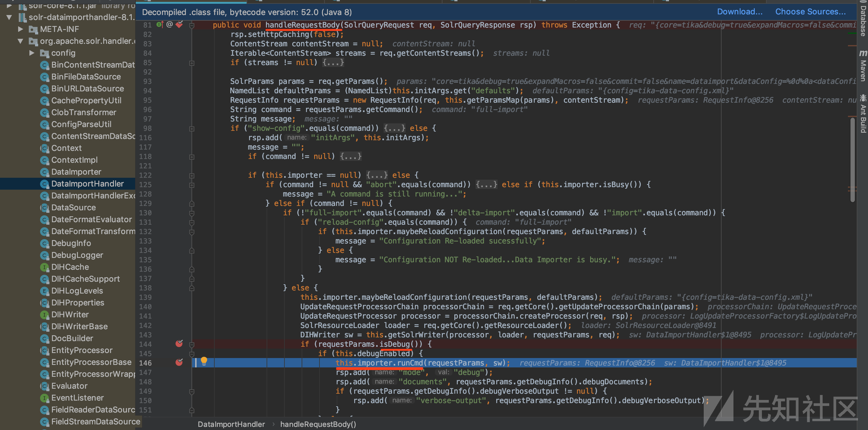Toggle breakpoint on line 146
The height and width of the screenshot is (430, 868).
179,363
